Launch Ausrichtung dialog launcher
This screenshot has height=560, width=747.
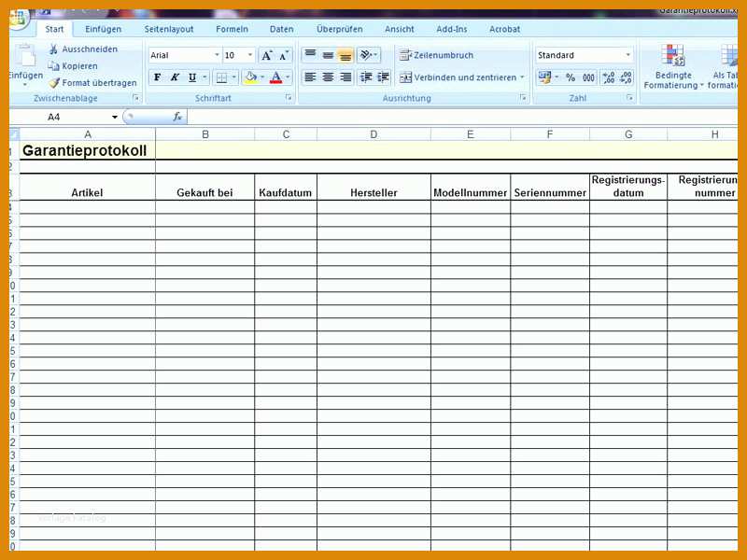click(x=523, y=98)
